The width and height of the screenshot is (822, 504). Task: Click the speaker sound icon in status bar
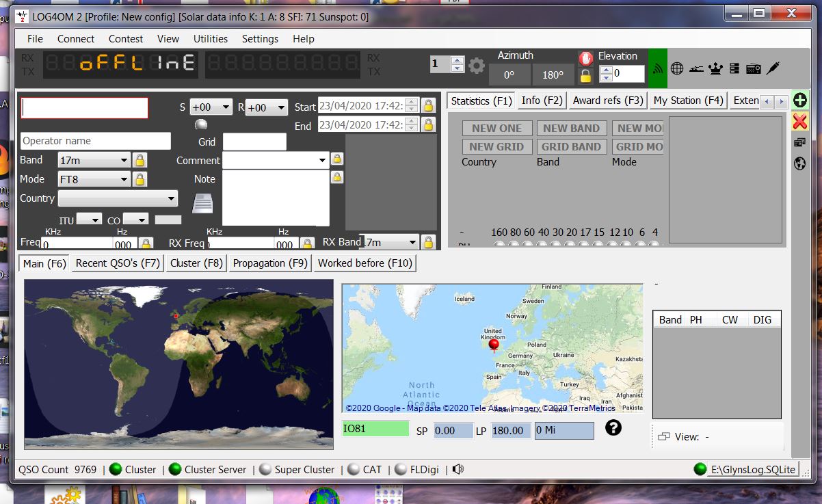tap(458, 469)
